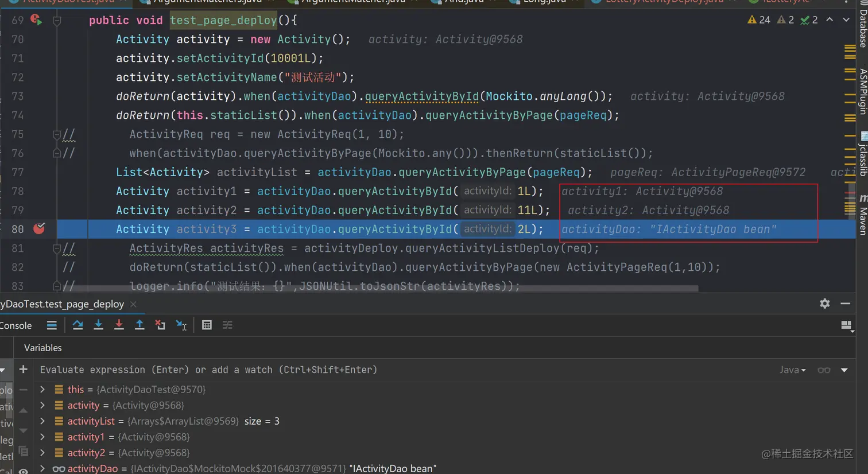Click 'activity2 = {Activity@9568}' variable row

[129, 453]
